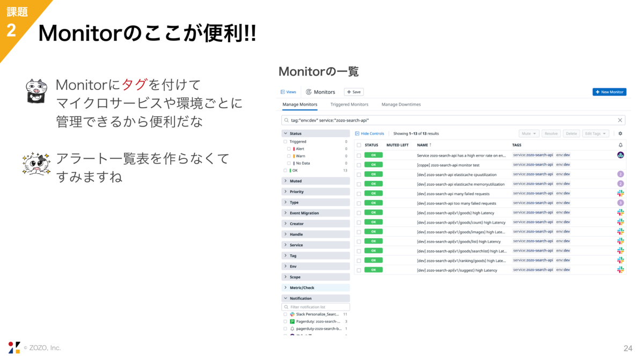Image resolution: width=644 pixels, height=362 pixels.
Task: Expand the Metric/Check filter section
Action: (x=316, y=287)
